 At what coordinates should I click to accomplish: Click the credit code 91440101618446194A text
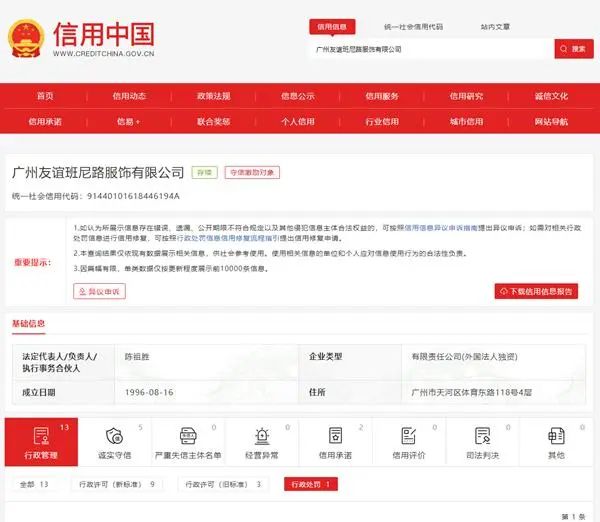tap(133, 196)
